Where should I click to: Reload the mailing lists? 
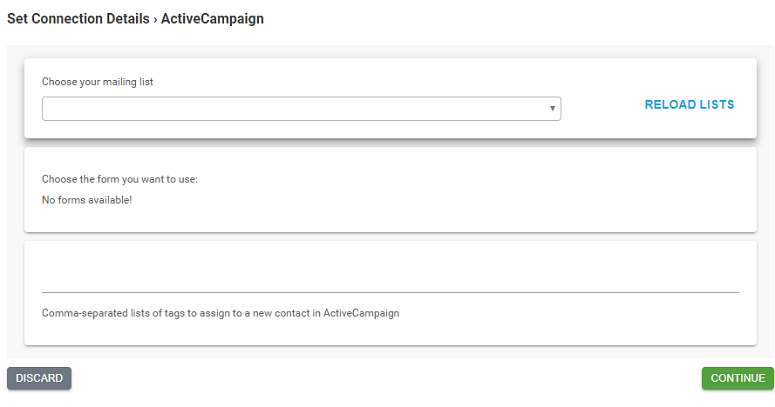click(x=689, y=104)
